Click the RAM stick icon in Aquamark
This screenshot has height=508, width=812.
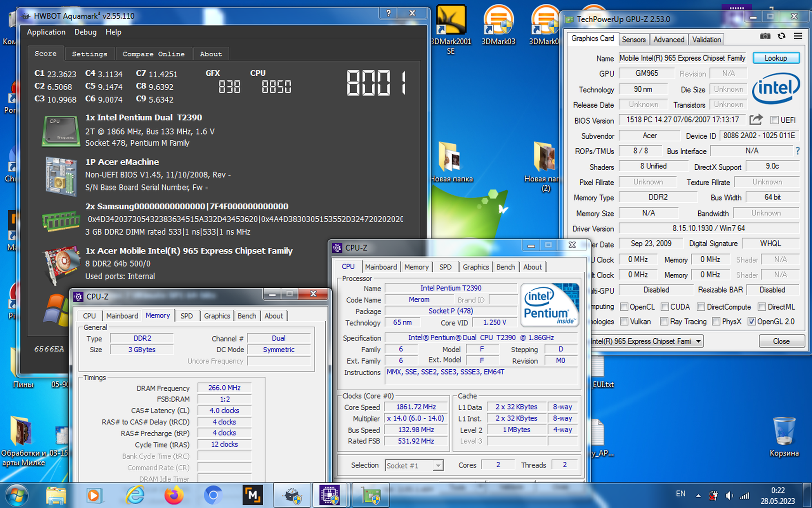click(x=61, y=221)
